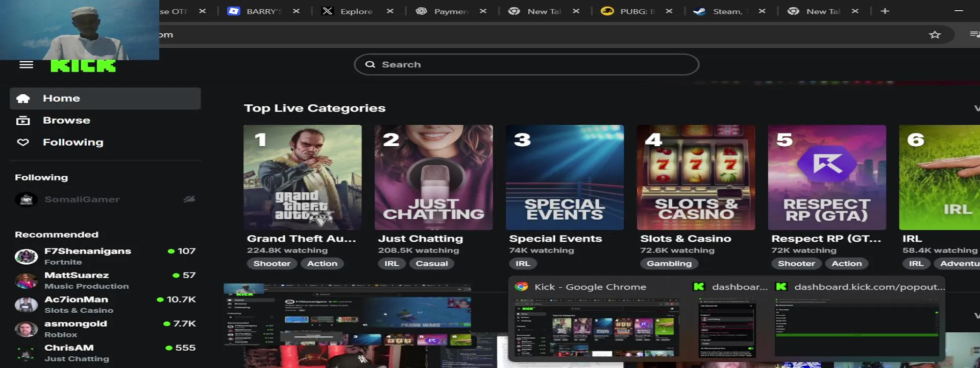
Task: Open the hamburger sidebar menu
Action: (x=26, y=64)
